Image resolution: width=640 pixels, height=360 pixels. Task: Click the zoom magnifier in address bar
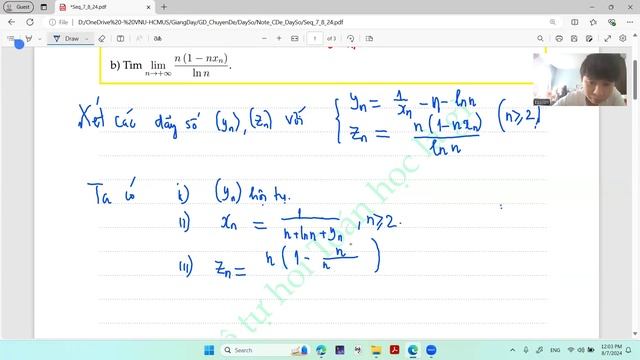click(x=553, y=22)
